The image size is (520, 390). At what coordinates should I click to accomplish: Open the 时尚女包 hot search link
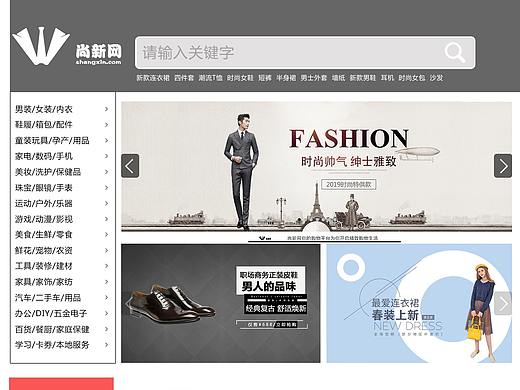(412, 78)
